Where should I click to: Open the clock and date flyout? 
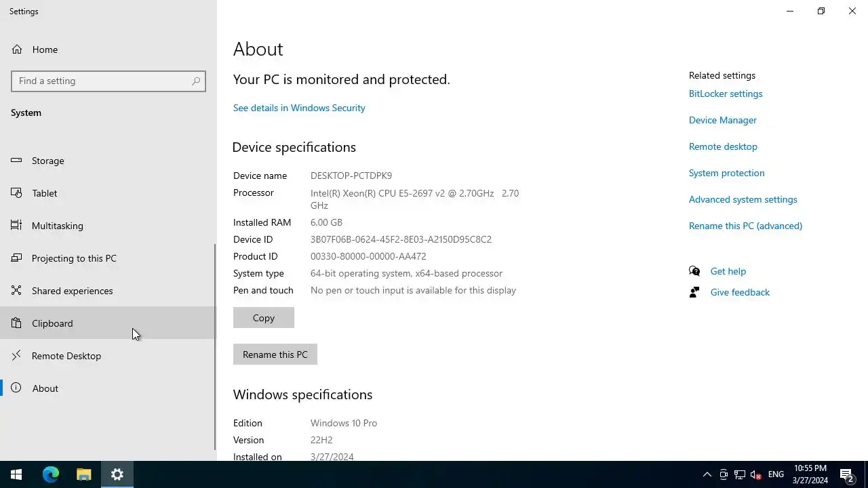click(810, 474)
